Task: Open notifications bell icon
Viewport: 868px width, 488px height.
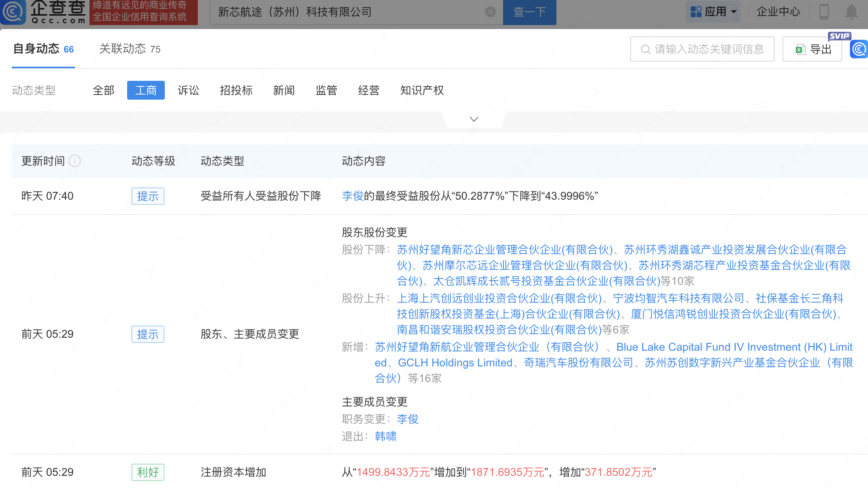Action: (x=851, y=12)
